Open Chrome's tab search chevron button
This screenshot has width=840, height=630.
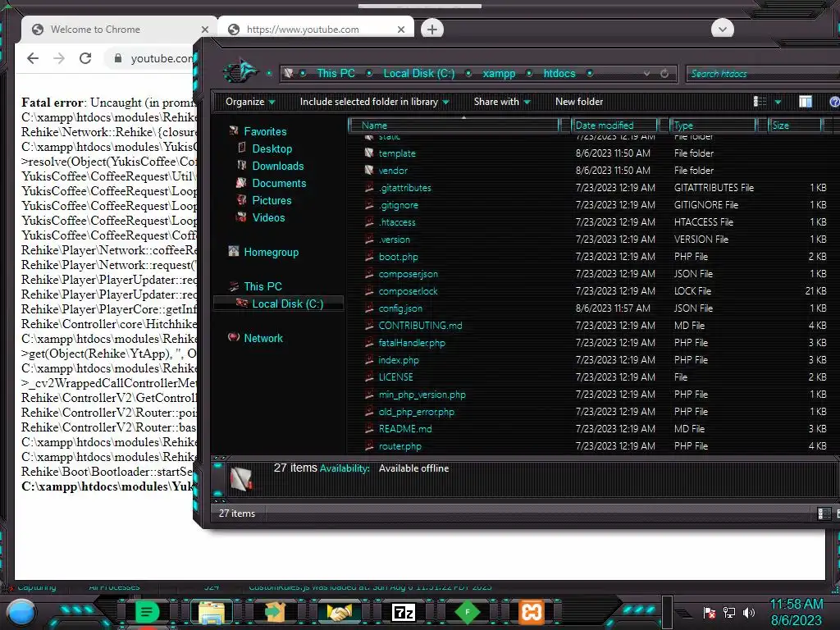(722, 29)
